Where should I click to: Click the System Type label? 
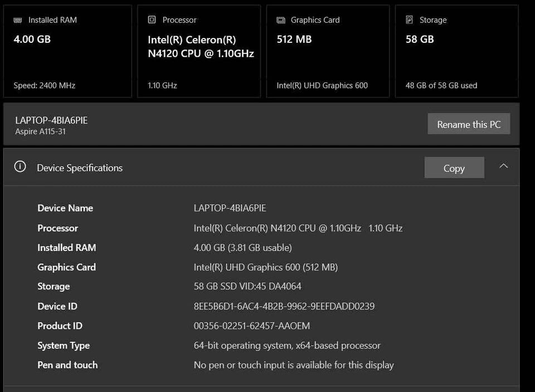[64, 346]
